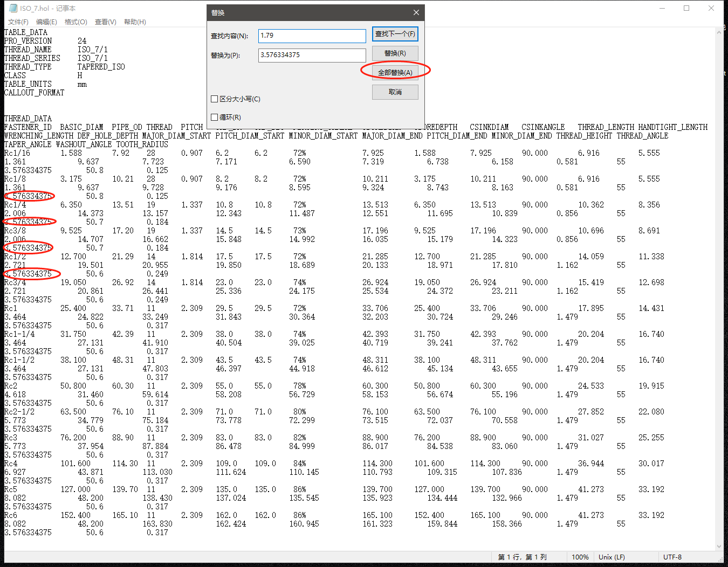This screenshot has height=567, width=728.
Task: Close the Notepad window
Action: 711,8
